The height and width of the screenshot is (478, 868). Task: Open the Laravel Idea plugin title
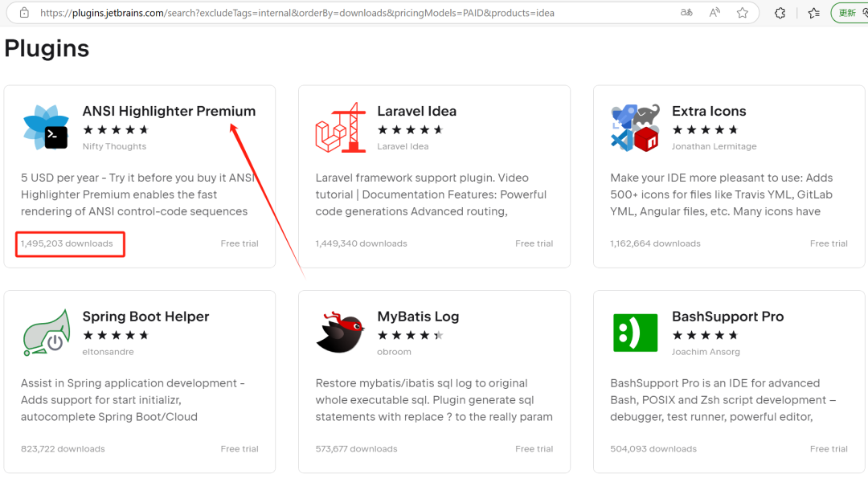[x=417, y=111]
